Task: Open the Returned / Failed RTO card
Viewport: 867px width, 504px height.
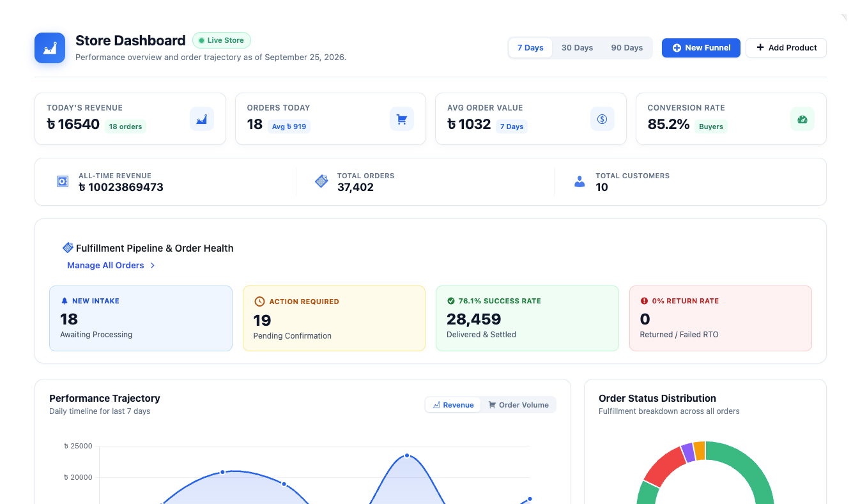Action: (x=721, y=318)
